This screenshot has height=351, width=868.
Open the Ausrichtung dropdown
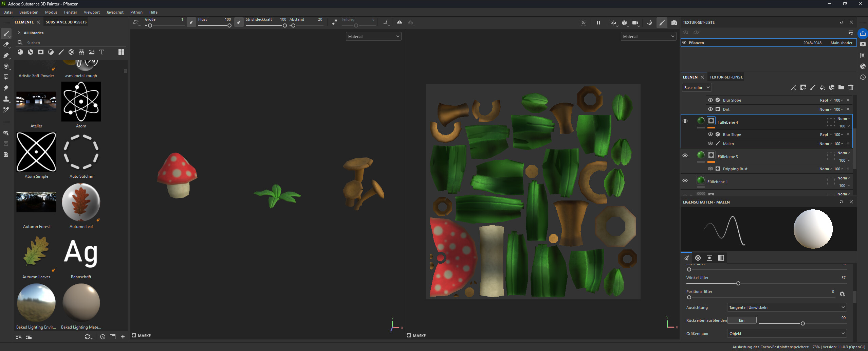tap(786, 308)
